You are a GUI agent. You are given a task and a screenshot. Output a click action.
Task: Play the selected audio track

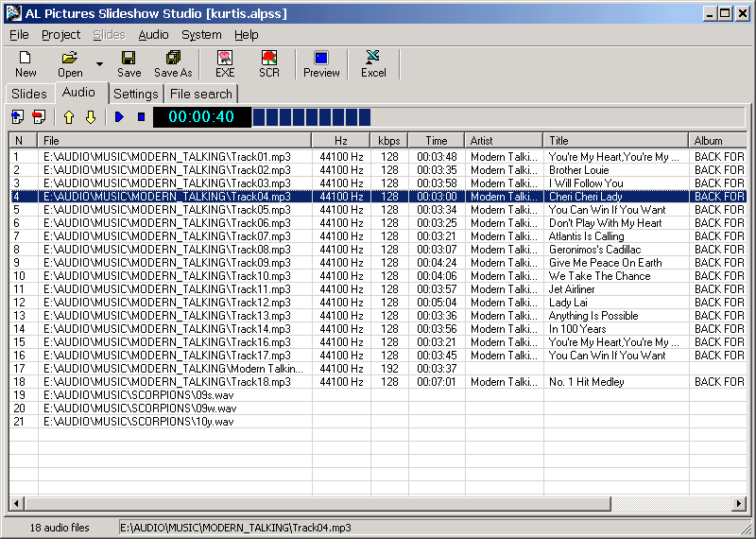(x=119, y=117)
